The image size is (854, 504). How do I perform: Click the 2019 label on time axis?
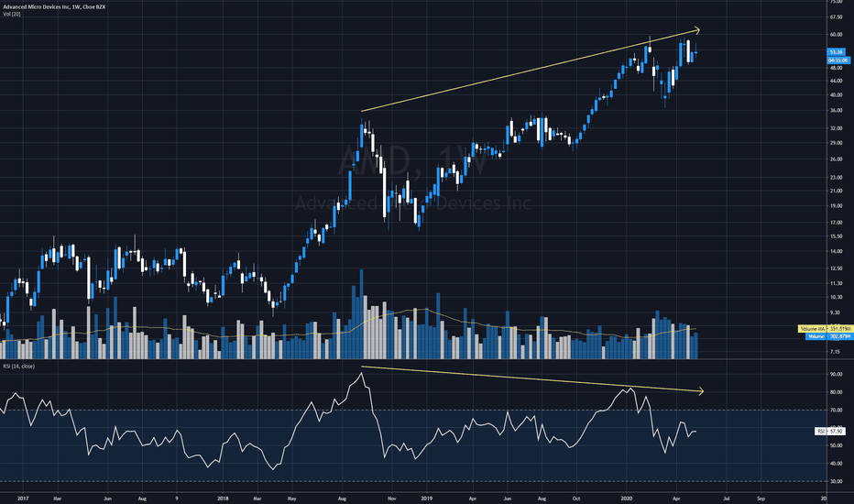click(x=426, y=499)
